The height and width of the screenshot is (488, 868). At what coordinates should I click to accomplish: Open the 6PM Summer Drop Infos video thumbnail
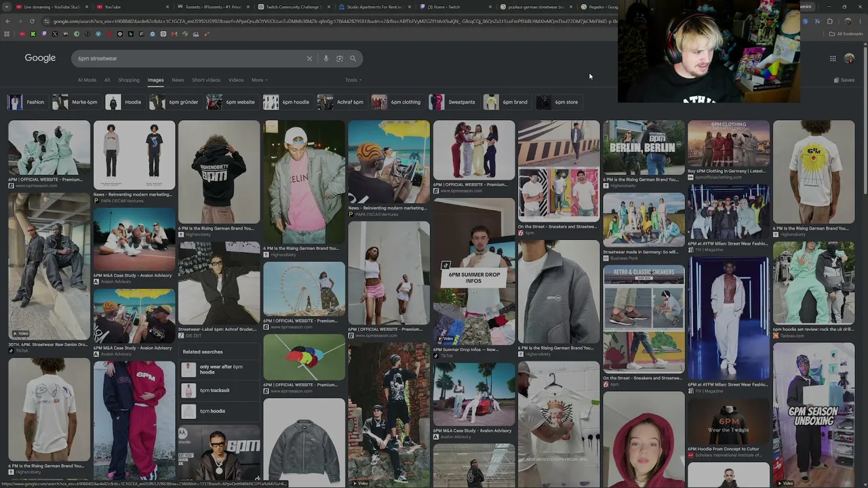[x=474, y=272]
